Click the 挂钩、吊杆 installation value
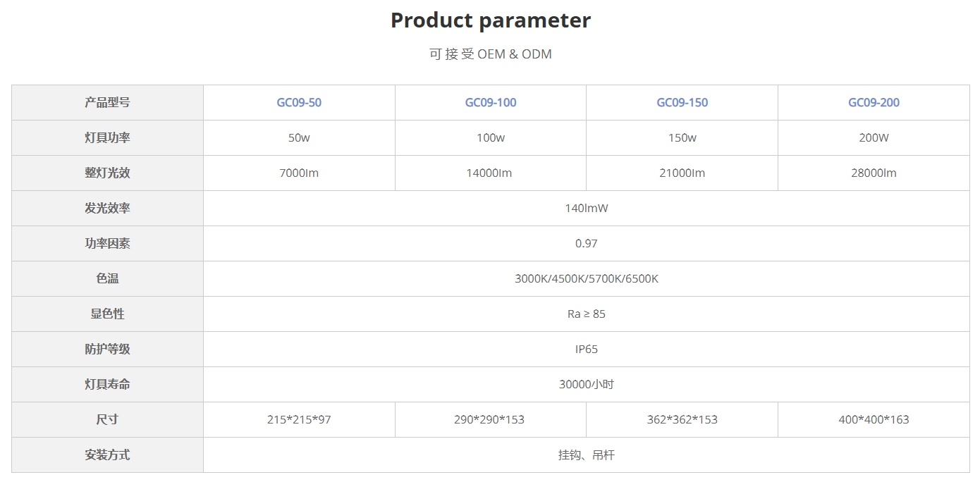The width and height of the screenshot is (980, 482). tap(586, 455)
